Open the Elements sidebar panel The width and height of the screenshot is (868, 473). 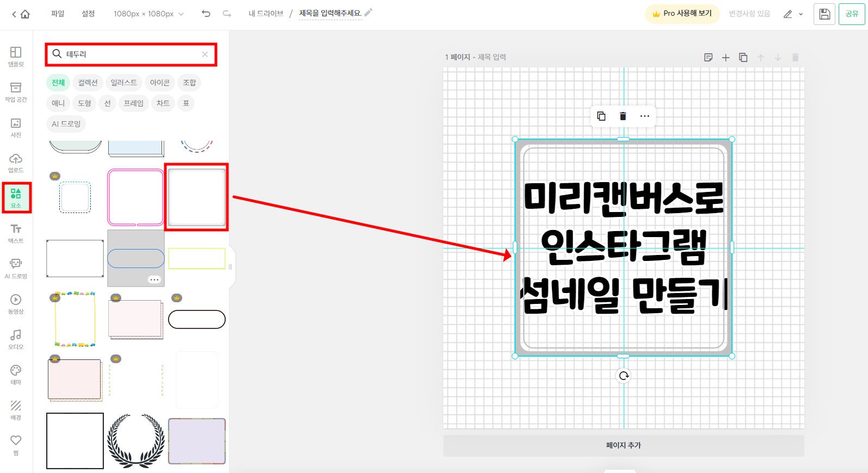[16, 198]
